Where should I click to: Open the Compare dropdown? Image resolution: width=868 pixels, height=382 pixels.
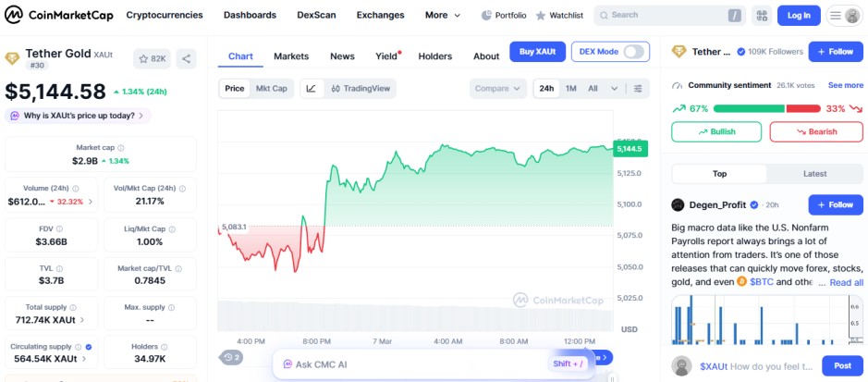coord(498,89)
